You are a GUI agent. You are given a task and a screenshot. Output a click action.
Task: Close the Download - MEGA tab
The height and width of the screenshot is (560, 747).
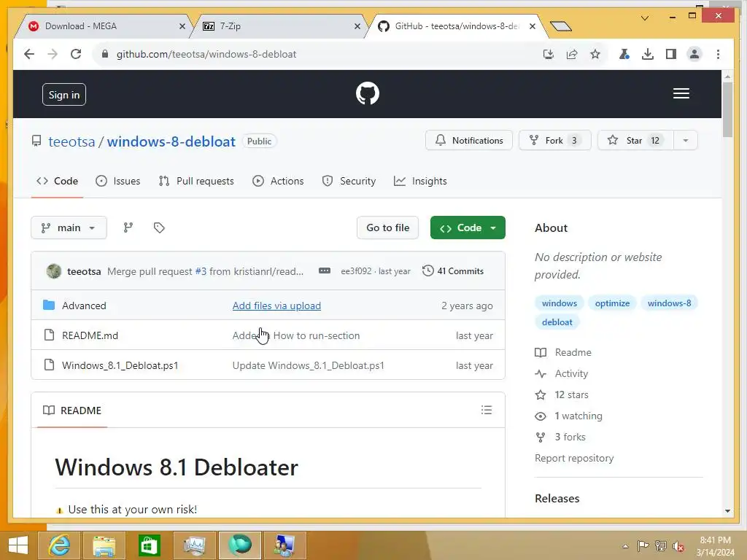pos(182,26)
